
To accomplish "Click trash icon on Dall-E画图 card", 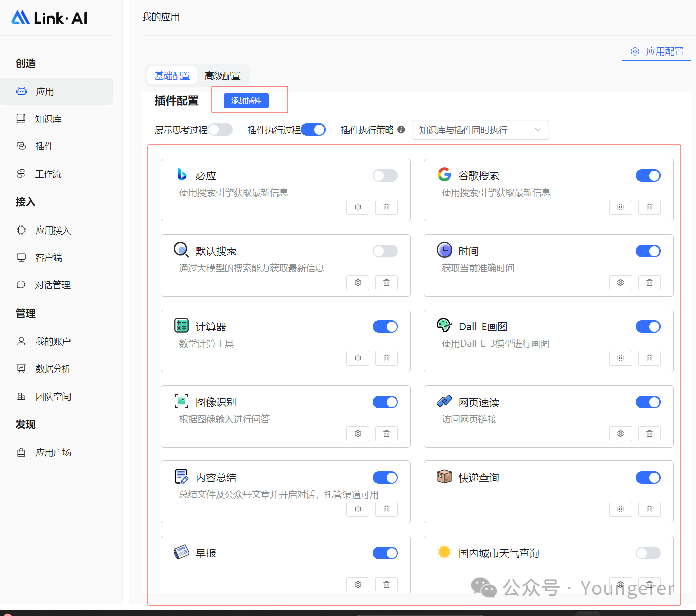I will click(649, 358).
